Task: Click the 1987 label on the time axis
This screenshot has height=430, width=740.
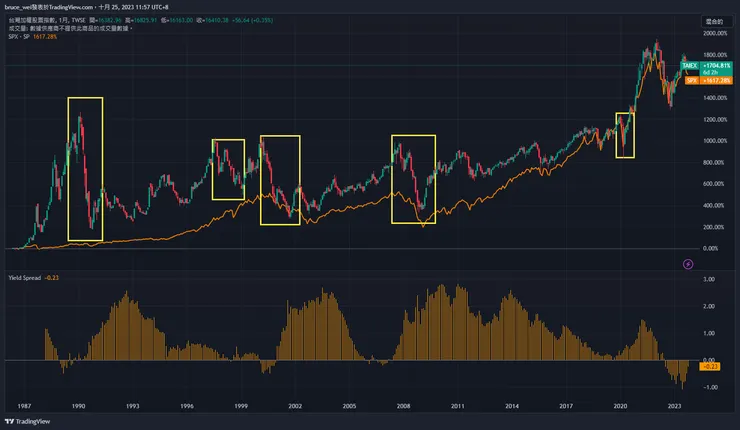Action: click(25, 406)
